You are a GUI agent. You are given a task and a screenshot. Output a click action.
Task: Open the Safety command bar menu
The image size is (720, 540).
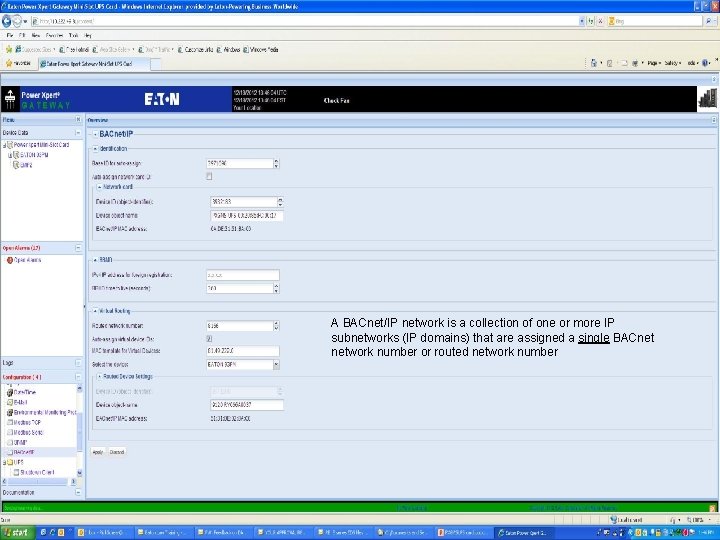click(673, 63)
